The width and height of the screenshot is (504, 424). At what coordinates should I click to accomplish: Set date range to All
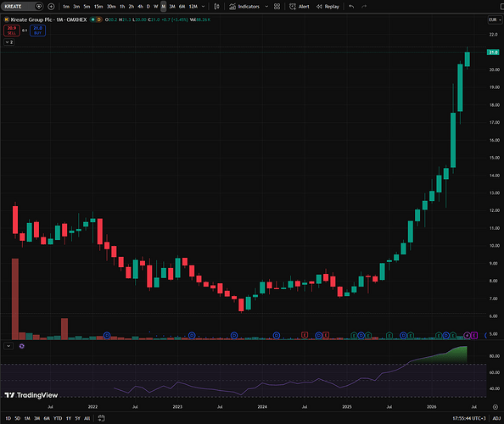(x=87, y=418)
